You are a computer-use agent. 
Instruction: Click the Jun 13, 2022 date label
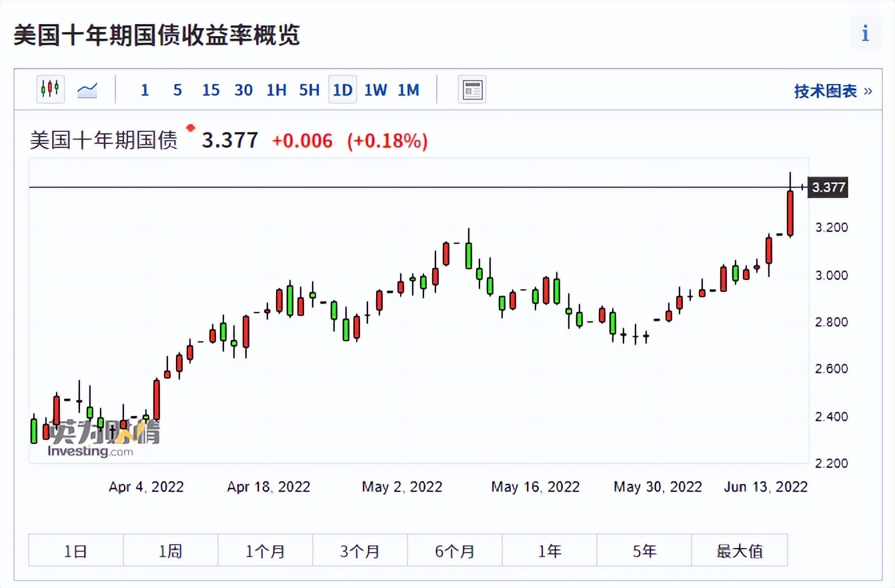pyautogui.click(x=766, y=487)
